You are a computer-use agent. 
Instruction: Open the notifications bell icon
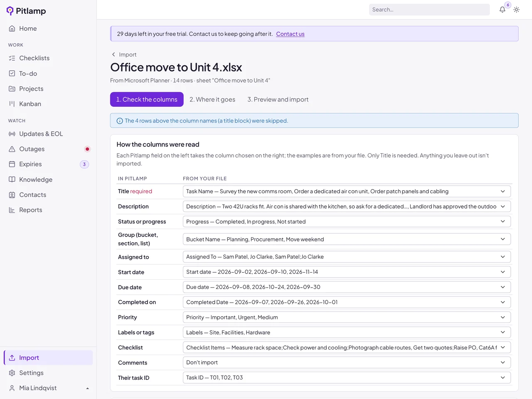[502, 10]
